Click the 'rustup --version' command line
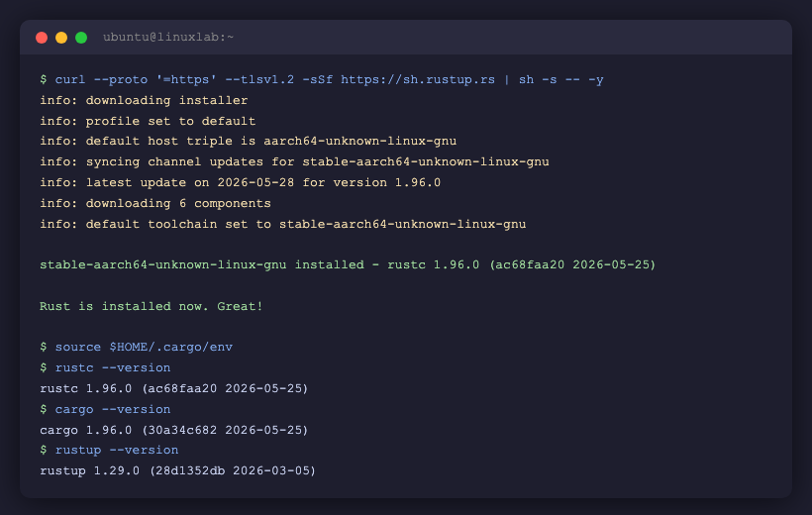Screen dimensions: 812x515 [x=109, y=451]
